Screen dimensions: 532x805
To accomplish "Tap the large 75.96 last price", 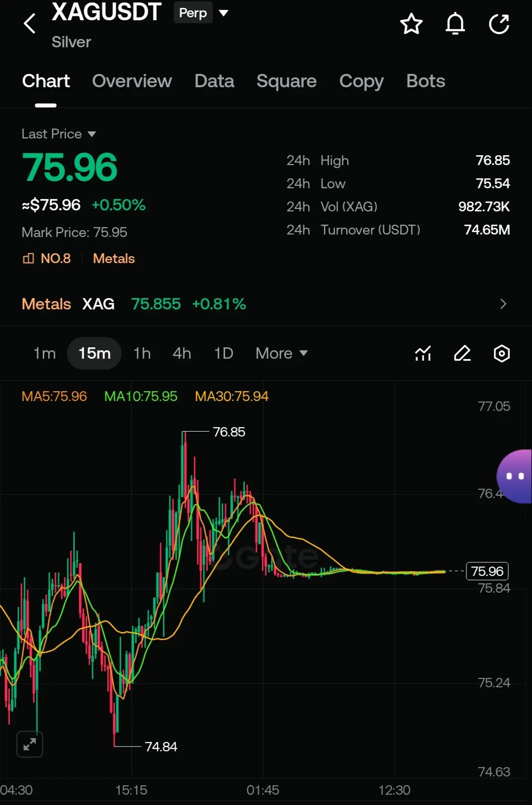I will [x=69, y=168].
